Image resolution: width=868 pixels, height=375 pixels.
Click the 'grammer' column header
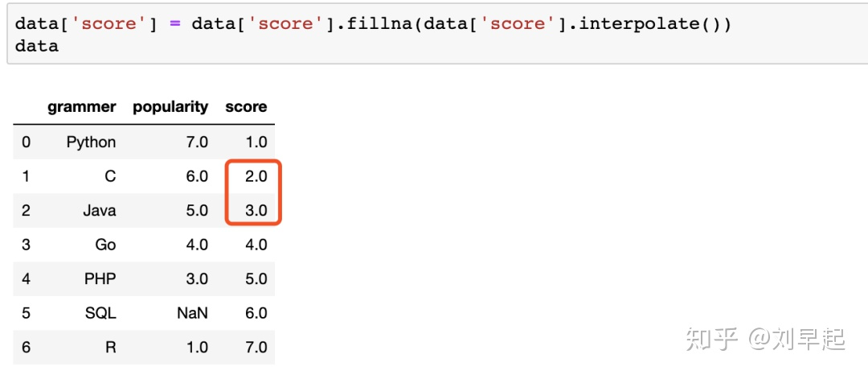click(x=82, y=107)
